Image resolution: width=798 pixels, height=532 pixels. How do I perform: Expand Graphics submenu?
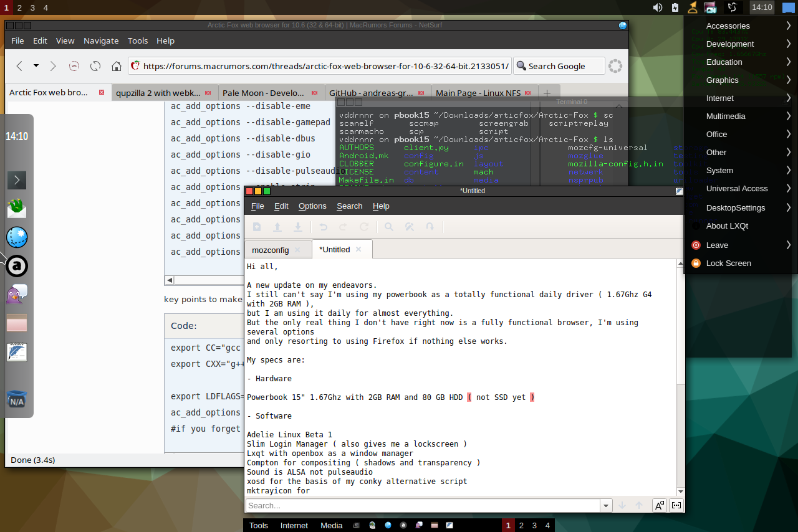click(741, 80)
